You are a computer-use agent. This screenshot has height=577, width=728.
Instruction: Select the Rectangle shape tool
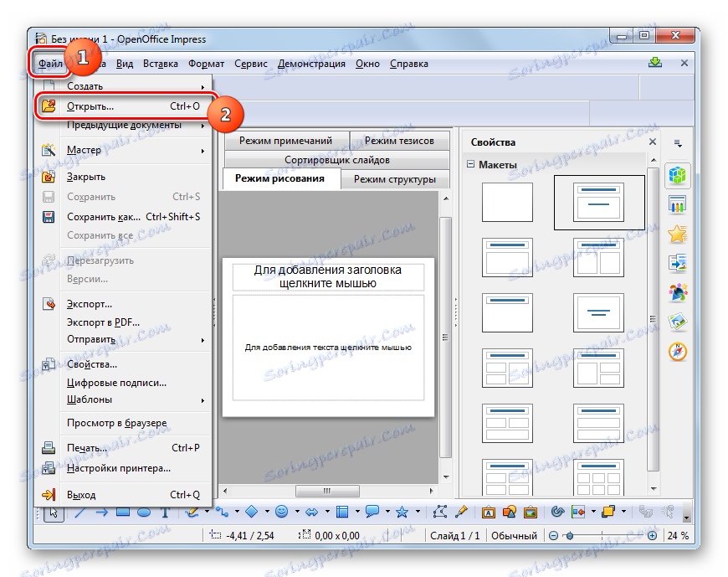pos(123,512)
